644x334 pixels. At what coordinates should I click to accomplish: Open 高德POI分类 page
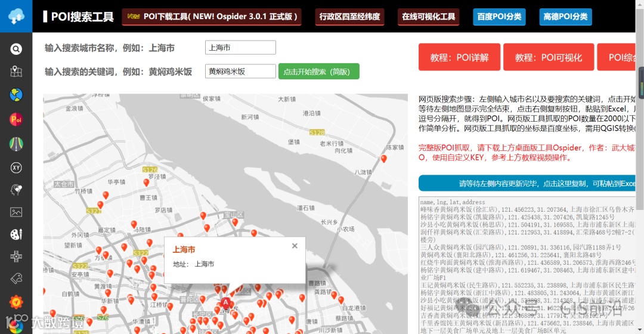pyautogui.click(x=565, y=17)
